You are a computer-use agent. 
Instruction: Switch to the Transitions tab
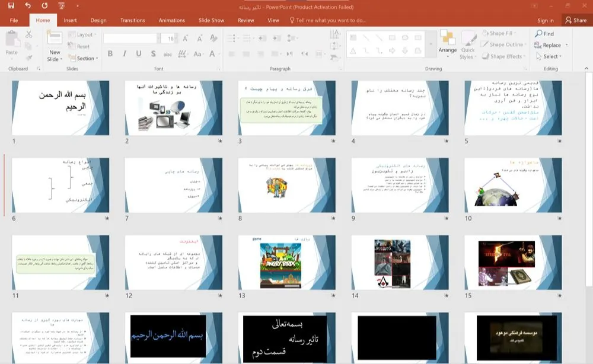(x=132, y=20)
